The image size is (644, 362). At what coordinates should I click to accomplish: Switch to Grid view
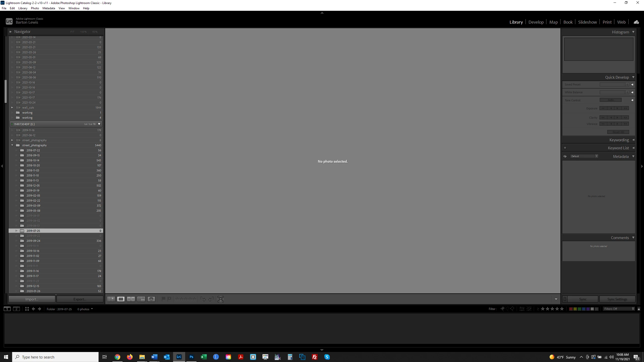point(111,299)
